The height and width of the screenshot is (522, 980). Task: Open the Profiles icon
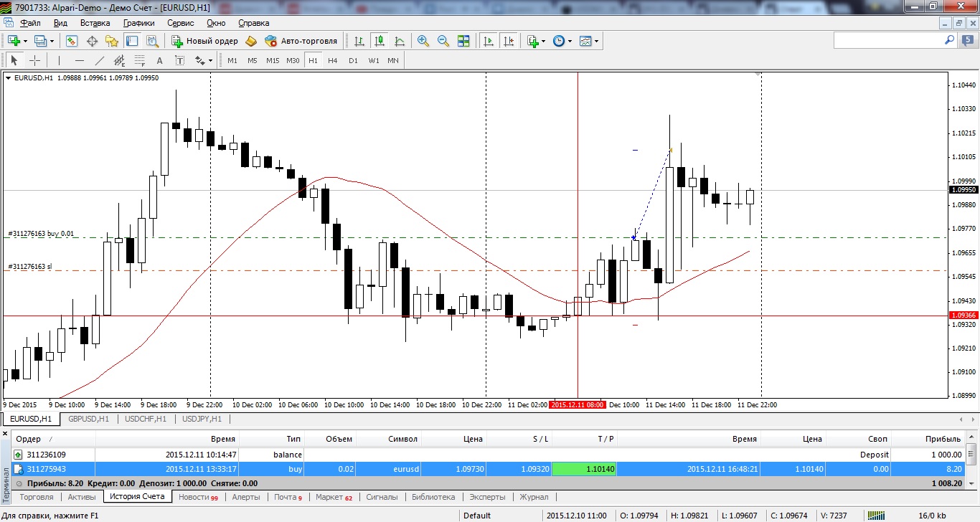pos(41,41)
